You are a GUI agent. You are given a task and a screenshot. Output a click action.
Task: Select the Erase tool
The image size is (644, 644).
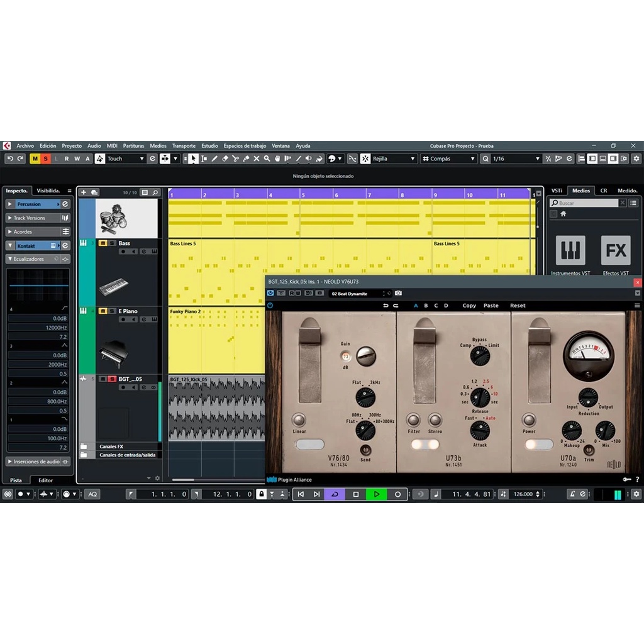pos(225,158)
